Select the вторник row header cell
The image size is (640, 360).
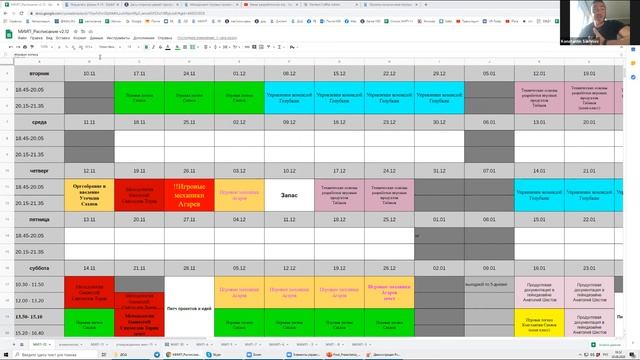[x=39, y=73]
